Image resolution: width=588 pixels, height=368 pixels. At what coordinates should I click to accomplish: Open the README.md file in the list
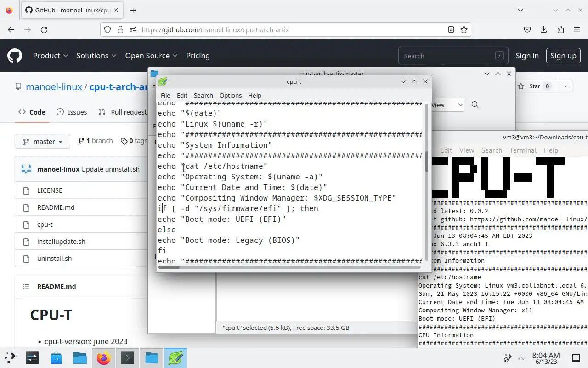point(56,207)
